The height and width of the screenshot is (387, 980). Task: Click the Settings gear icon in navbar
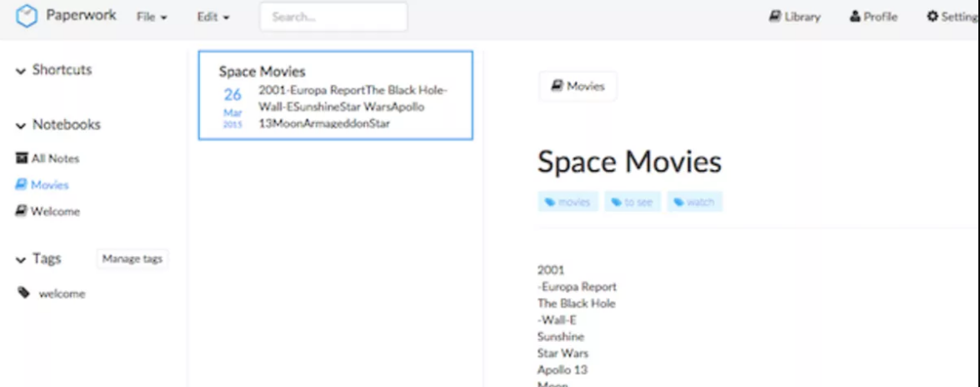click(932, 16)
